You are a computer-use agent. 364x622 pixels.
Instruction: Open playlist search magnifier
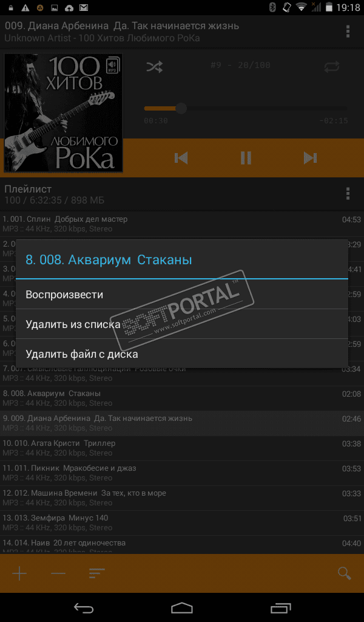click(344, 573)
